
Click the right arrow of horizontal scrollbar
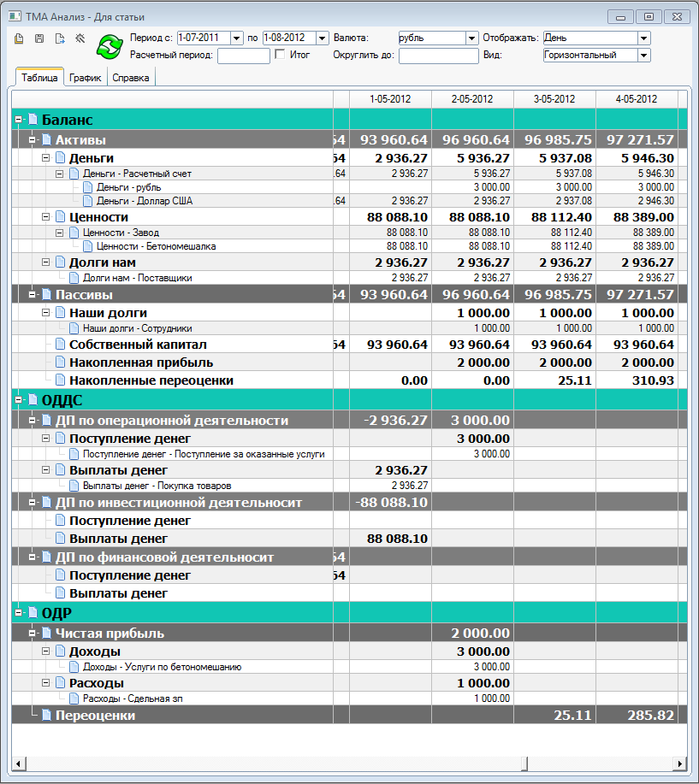click(x=681, y=763)
